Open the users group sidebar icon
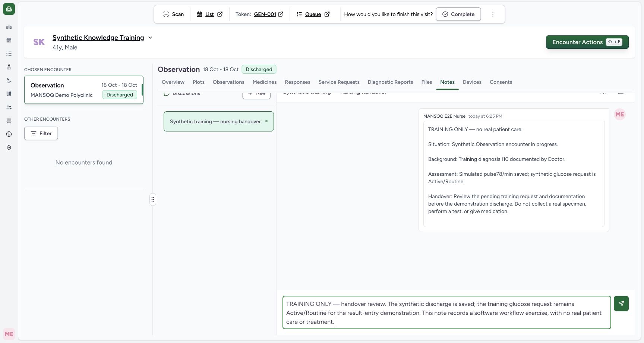The image size is (644, 343). 9,107
